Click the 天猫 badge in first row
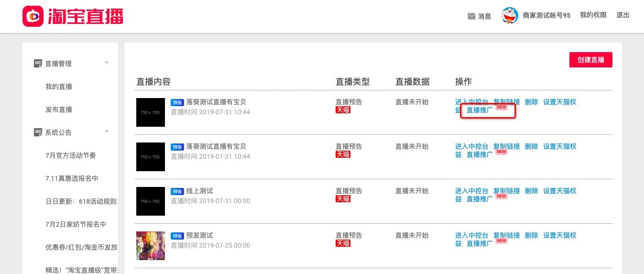This screenshot has width=644, height=274. (x=343, y=110)
